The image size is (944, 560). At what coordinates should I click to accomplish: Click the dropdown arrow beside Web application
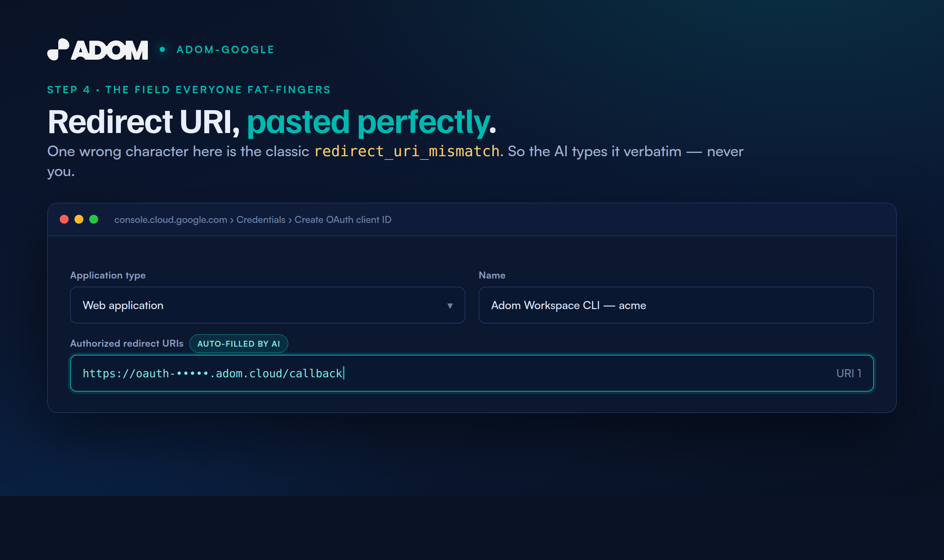click(450, 306)
